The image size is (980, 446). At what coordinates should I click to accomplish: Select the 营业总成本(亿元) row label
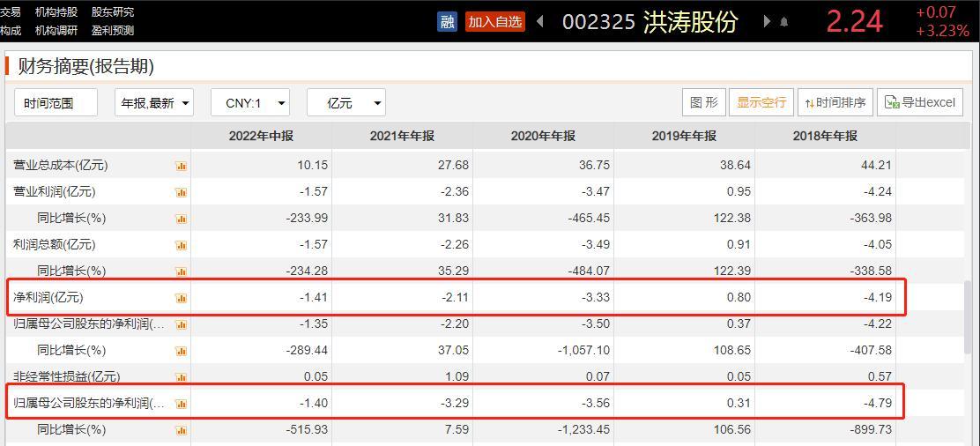[x=61, y=166]
